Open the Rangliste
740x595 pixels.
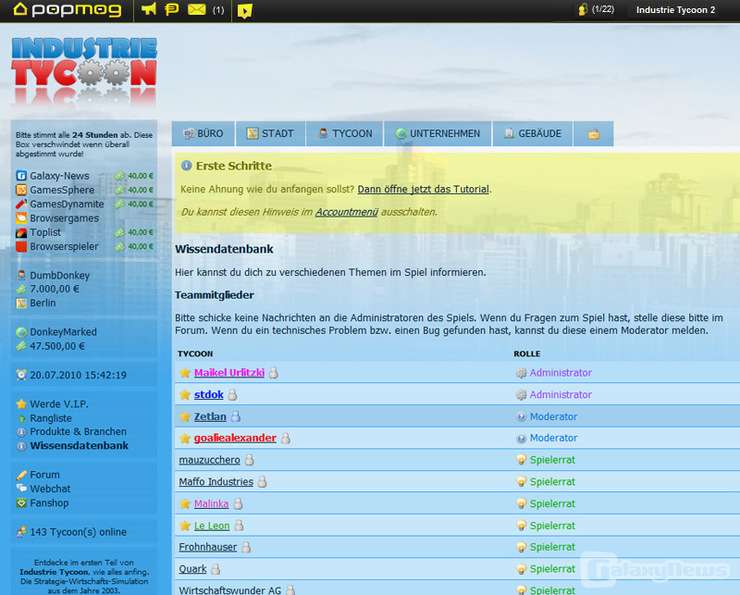50,419
